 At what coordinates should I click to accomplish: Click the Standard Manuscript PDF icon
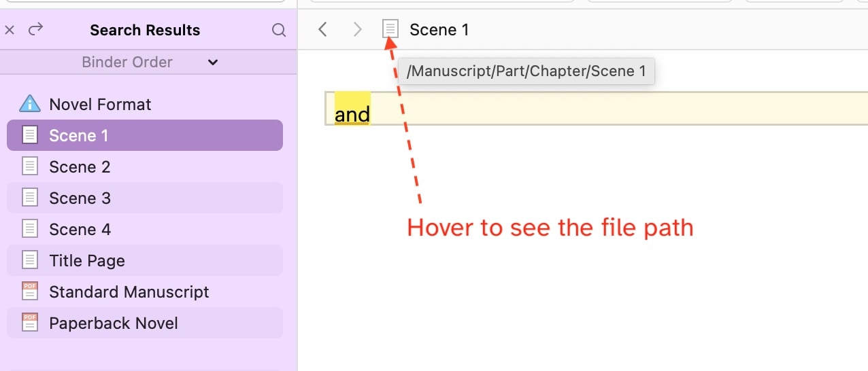(30, 291)
